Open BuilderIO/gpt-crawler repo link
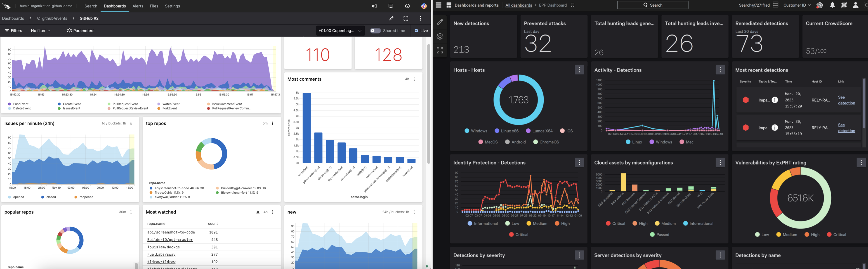Image resolution: width=868 pixels, height=269 pixels. click(x=170, y=240)
